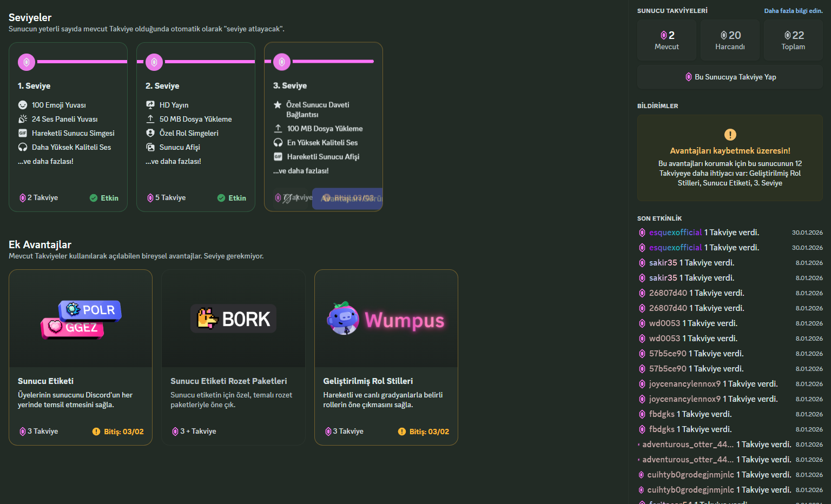Click the 2. Seviye heading
The width and height of the screenshot is (831, 504).
click(x=162, y=86)
